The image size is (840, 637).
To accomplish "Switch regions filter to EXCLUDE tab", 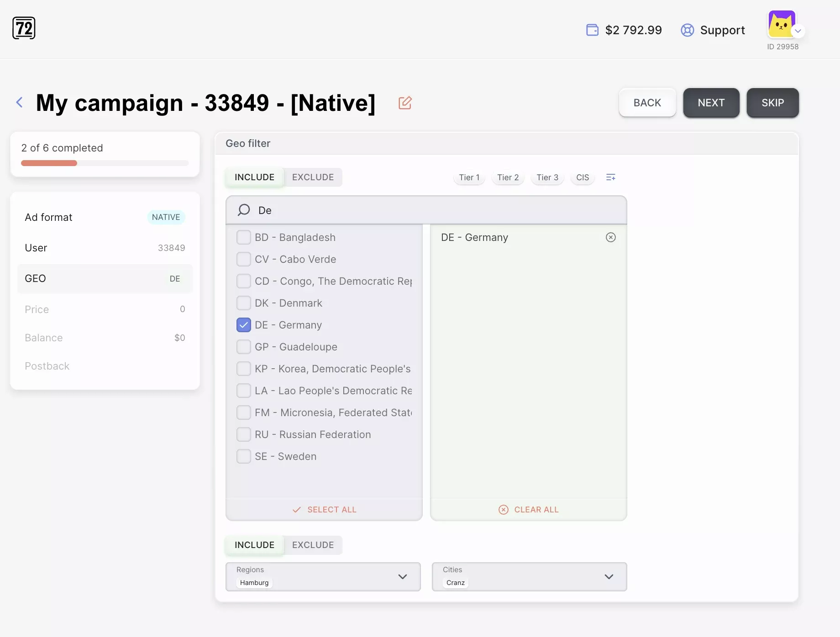I will tap(313, 545).
